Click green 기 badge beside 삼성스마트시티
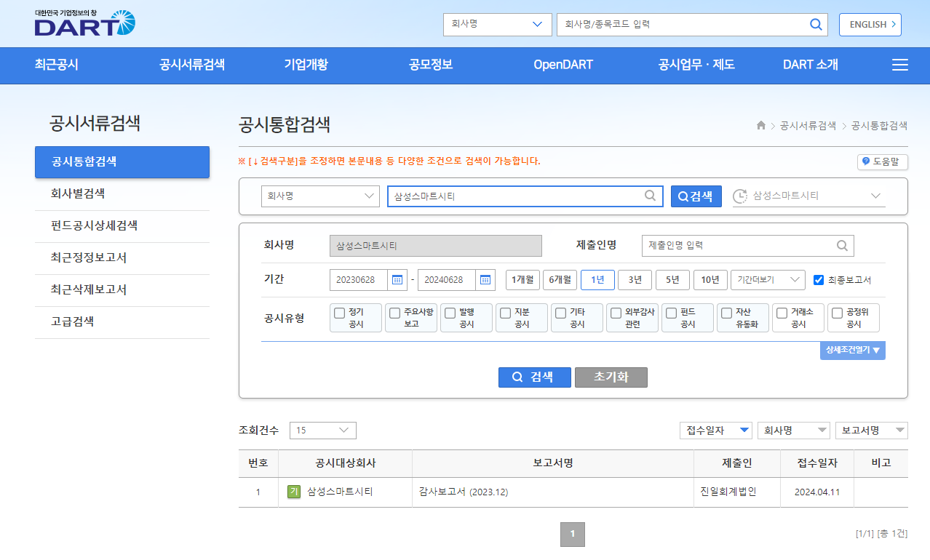 coord(294,492)
